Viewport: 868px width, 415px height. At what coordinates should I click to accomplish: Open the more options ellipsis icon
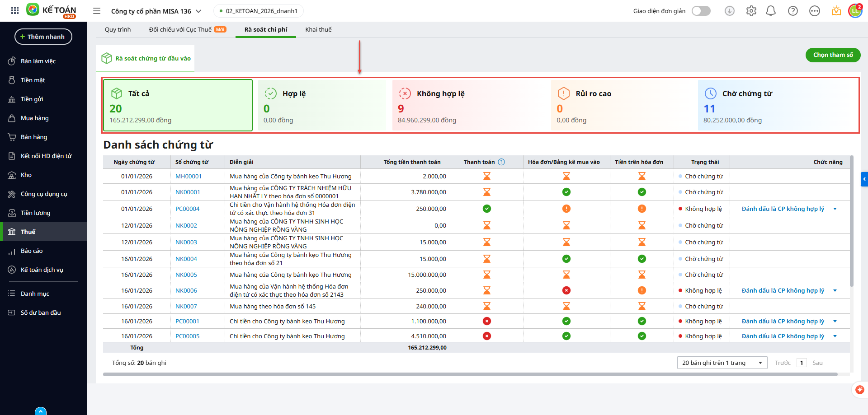point(814,11)
